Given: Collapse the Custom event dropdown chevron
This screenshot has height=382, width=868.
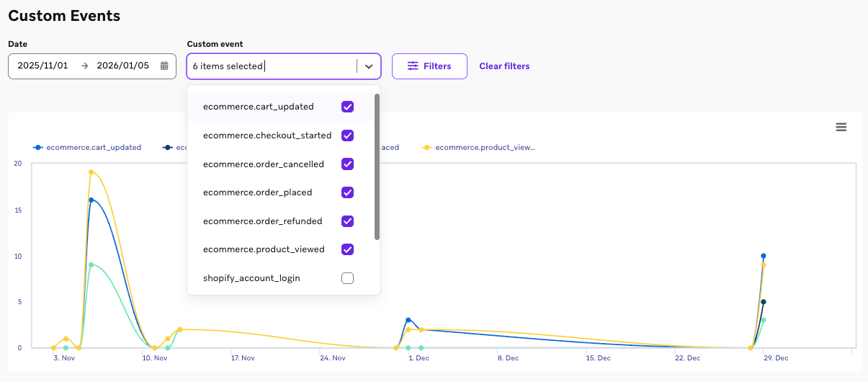Looking at the screenshot, I should point(369,66).
